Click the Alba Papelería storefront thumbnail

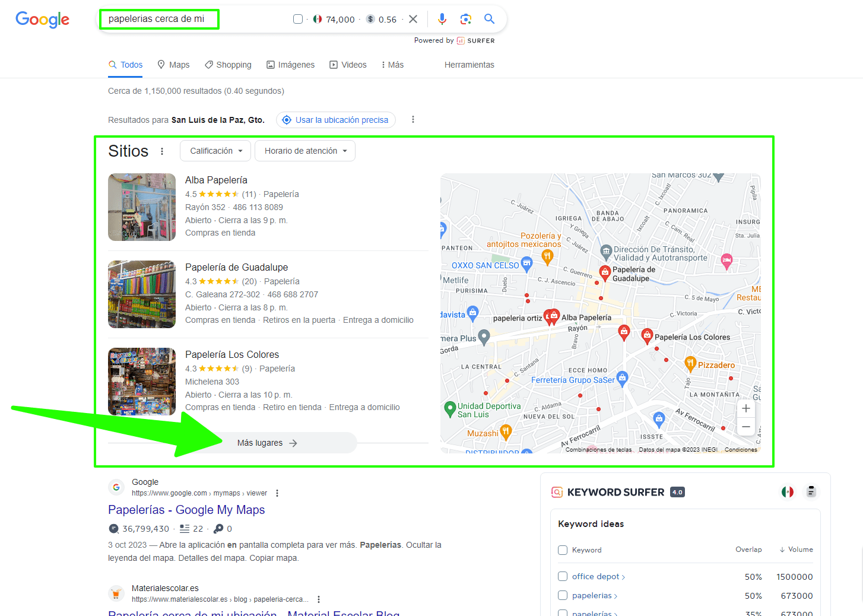pyautogui.click(x=142, y=207)
